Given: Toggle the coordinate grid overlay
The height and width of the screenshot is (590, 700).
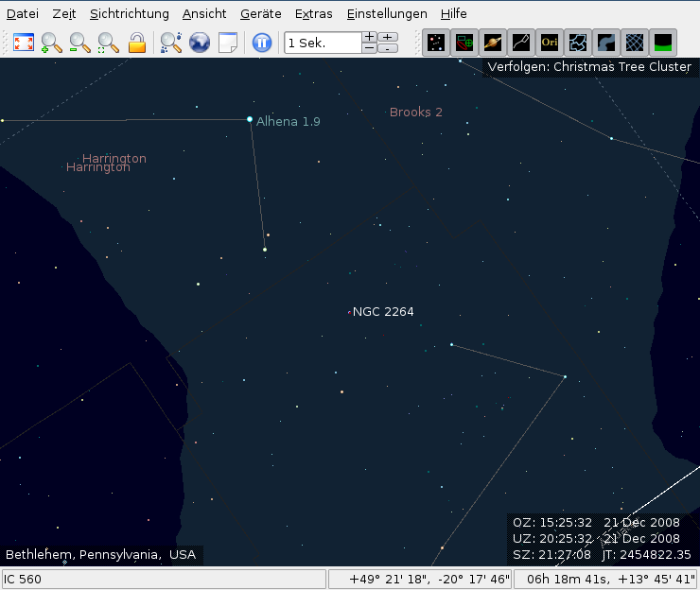Looking at the screenshot, I should (635, 43).
